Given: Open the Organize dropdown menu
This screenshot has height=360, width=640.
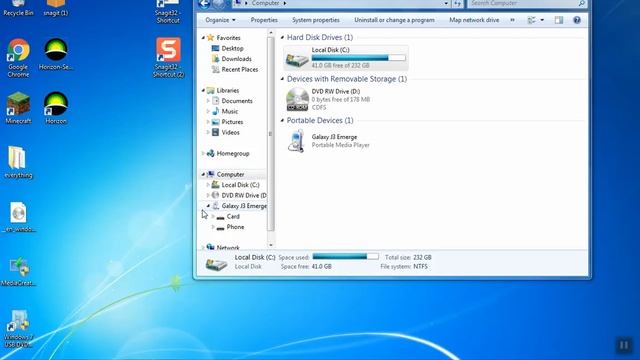Looking at the screenshot, I should (x=220, y=20).
